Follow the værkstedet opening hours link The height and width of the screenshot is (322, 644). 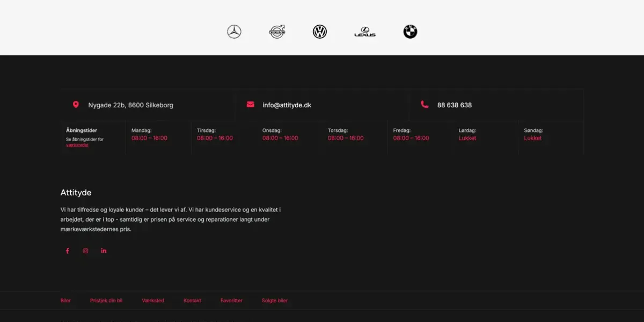(77, 145)
